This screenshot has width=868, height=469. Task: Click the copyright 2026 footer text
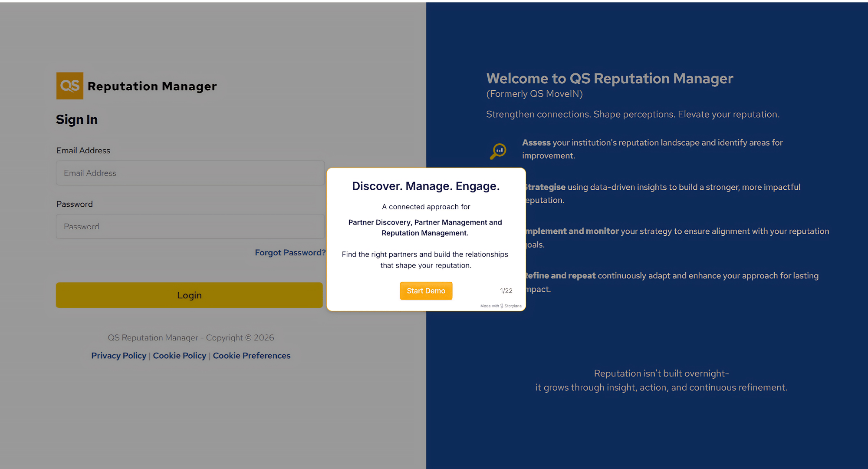[x=191, y=337]
